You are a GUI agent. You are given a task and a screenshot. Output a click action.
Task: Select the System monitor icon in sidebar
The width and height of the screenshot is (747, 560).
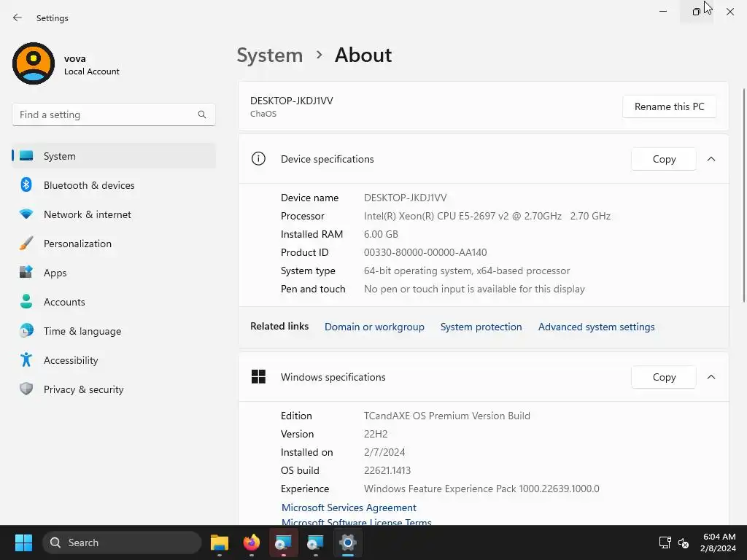click(x=26, y=156)
